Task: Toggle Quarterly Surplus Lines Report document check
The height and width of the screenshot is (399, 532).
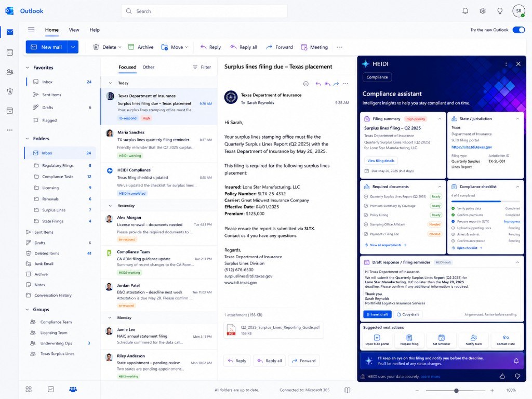Action: [366, 196]
